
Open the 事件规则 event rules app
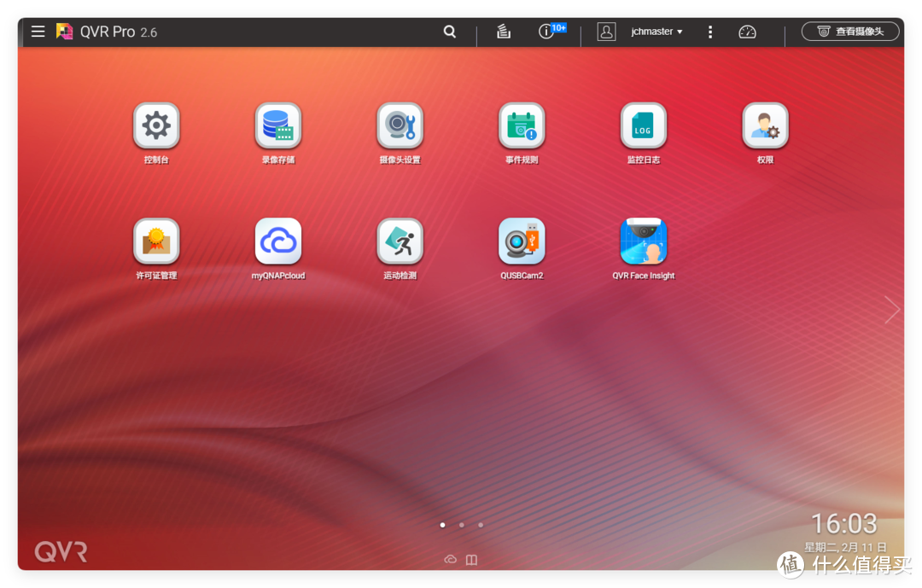click(x=522, y=126)
